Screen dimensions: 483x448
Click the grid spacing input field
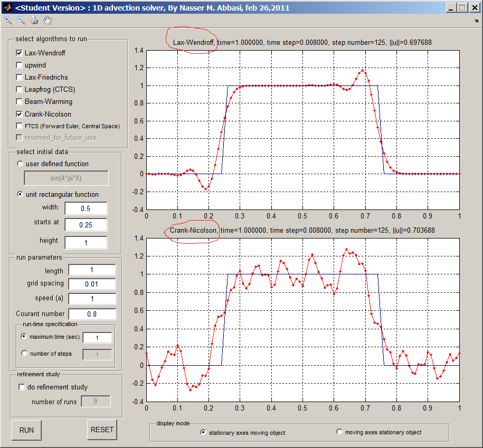point(92,284)
